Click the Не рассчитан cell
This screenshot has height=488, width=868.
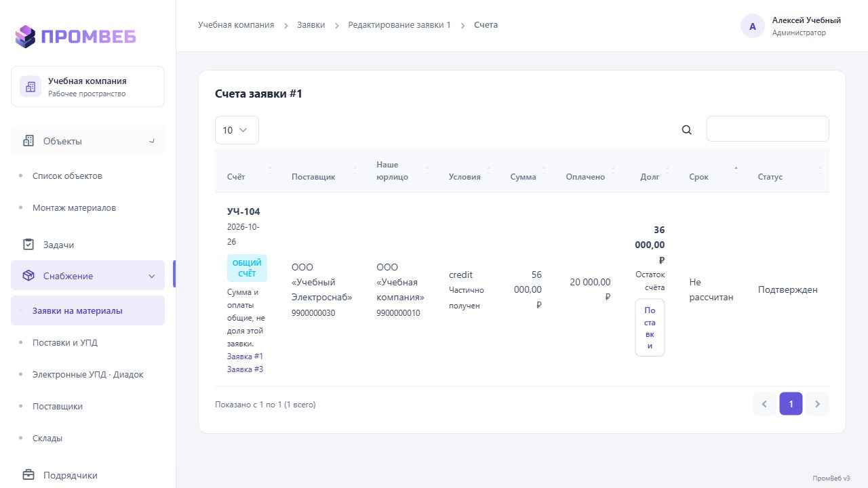click(711, 289)
